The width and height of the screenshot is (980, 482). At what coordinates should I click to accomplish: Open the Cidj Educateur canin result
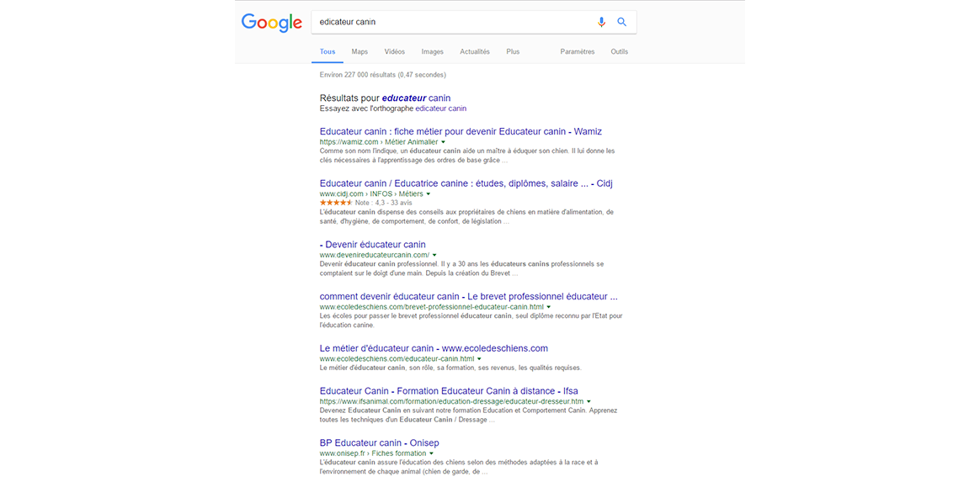pyautogui.click(x=467, y=183)
